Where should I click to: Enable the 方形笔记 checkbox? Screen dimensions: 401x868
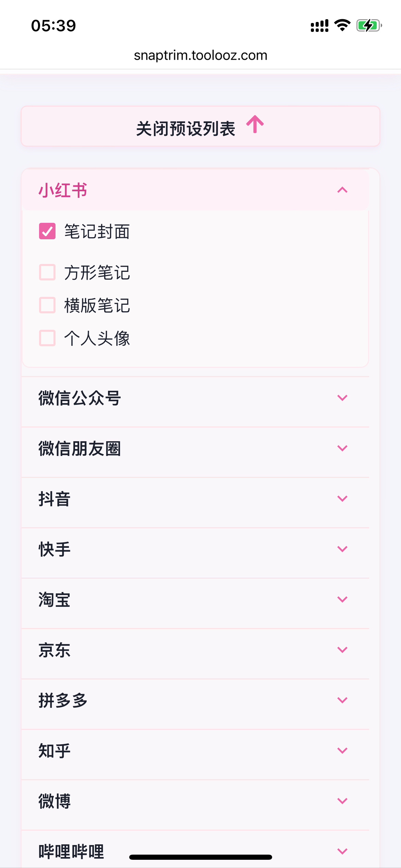click(47, 273)
